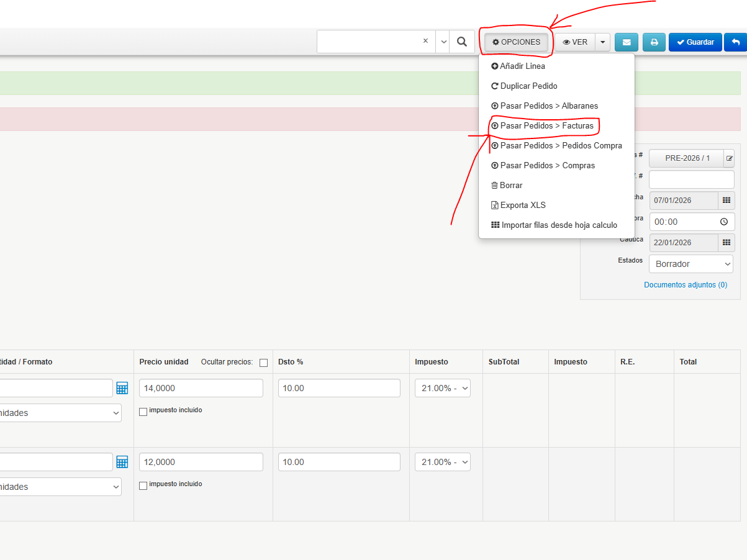Open the calculator icon in the first row
The width and height of the screenshot is (747, 560).
[122, 388]
